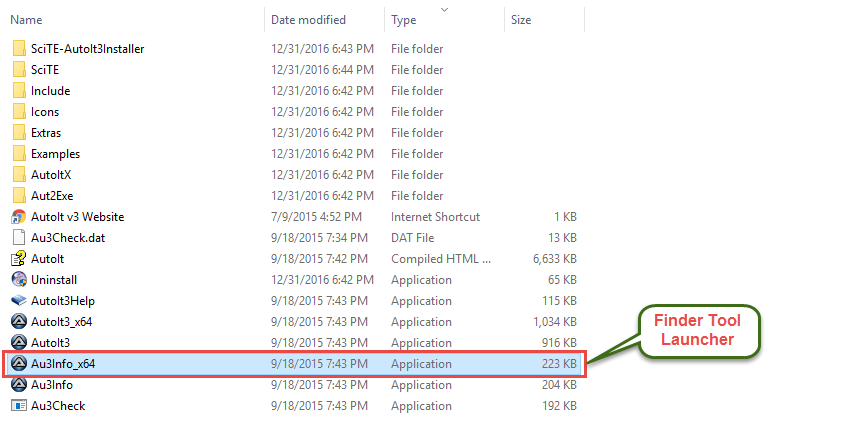Viewport: 853px width, 443px height.
Task: Click the 192 KB size cell
Action: tap(559, 405)
